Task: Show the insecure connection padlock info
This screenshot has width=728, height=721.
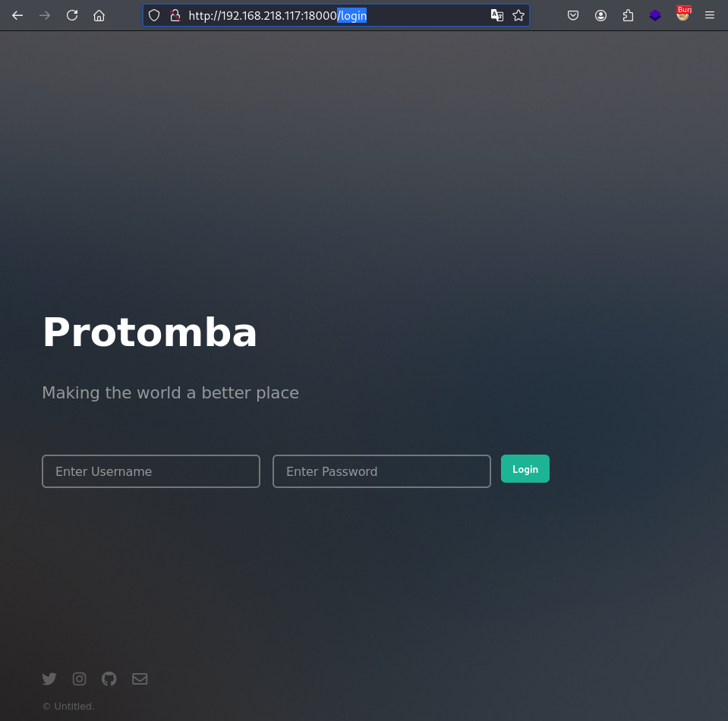Action: (175, 15)
